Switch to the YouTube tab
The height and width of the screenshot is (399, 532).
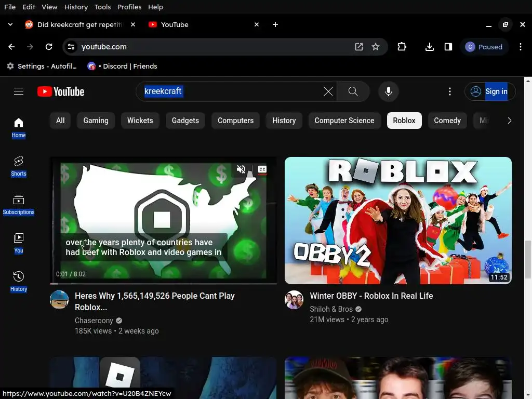(x=204, y=24)
